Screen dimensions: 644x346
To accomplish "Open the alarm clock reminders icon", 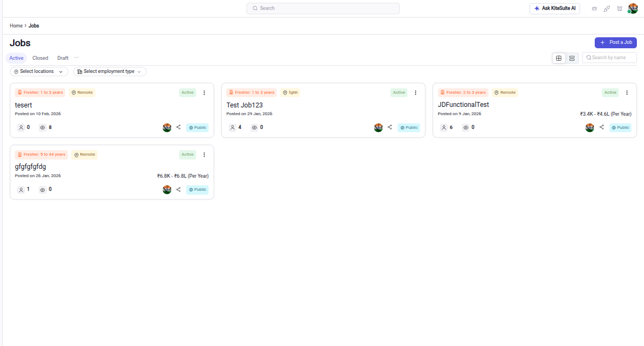I will click(619, 9).
